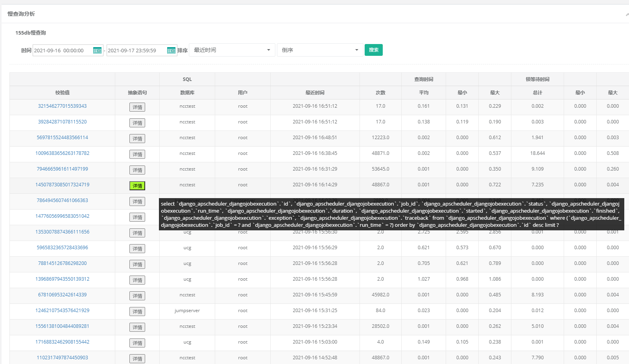Open calendar picker for end time
The image size is (629, 364).
pos(171,50)
